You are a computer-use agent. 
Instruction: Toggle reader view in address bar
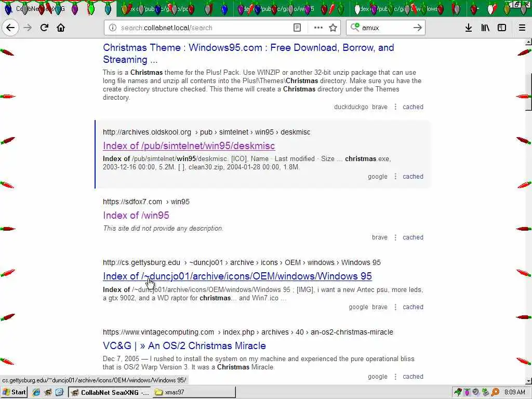(x=297, y=28)
